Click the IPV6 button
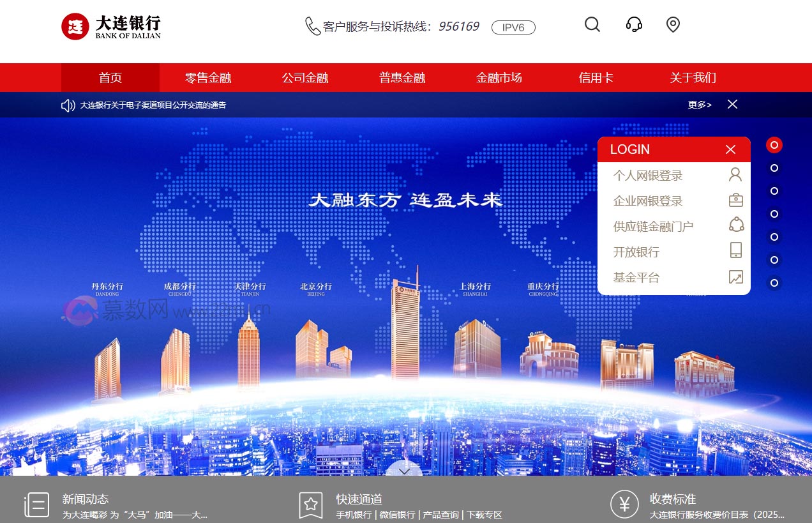 pyautogui.click(x=513, y=27)
